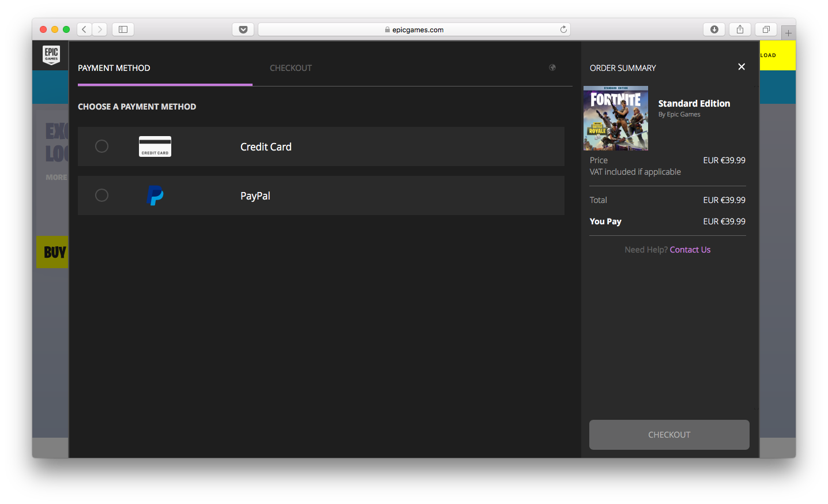828x504 pixels.
Task: Open the Safari share menu
Action: (x=740, y=29)
